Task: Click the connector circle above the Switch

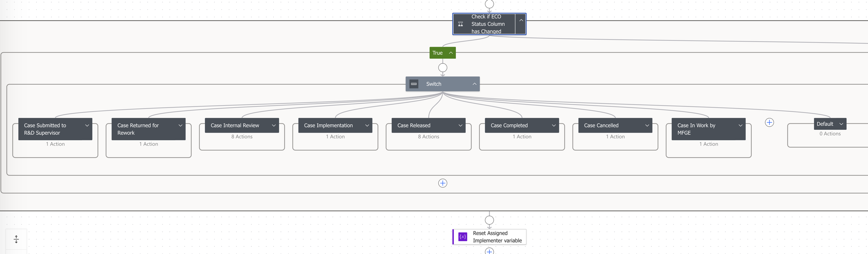Action: [443, 68]
